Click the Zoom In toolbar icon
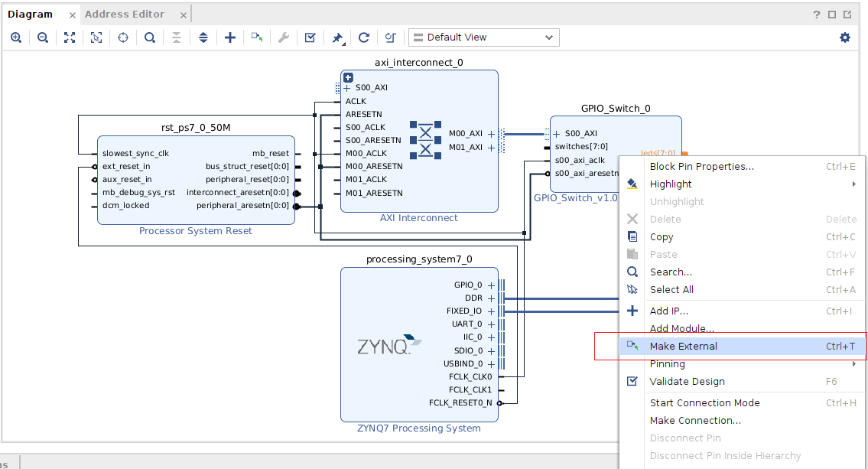The width and height of the screenshot is (868, 469). pos(16,37)
